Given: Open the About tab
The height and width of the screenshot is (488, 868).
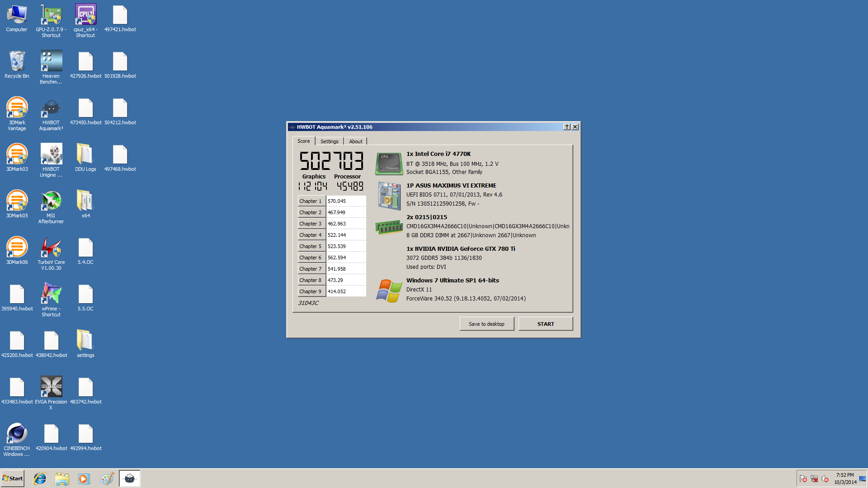Looking at the screenshot, I should pos(355,141).
